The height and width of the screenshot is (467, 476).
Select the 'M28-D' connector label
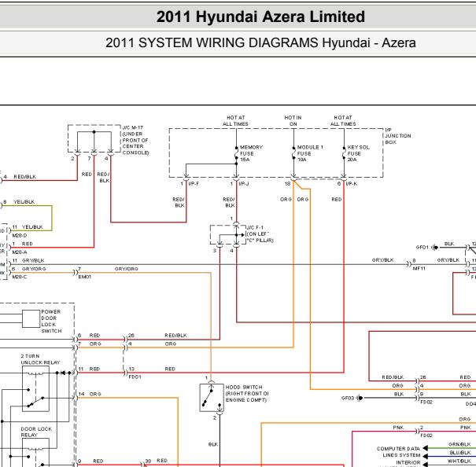20,236
